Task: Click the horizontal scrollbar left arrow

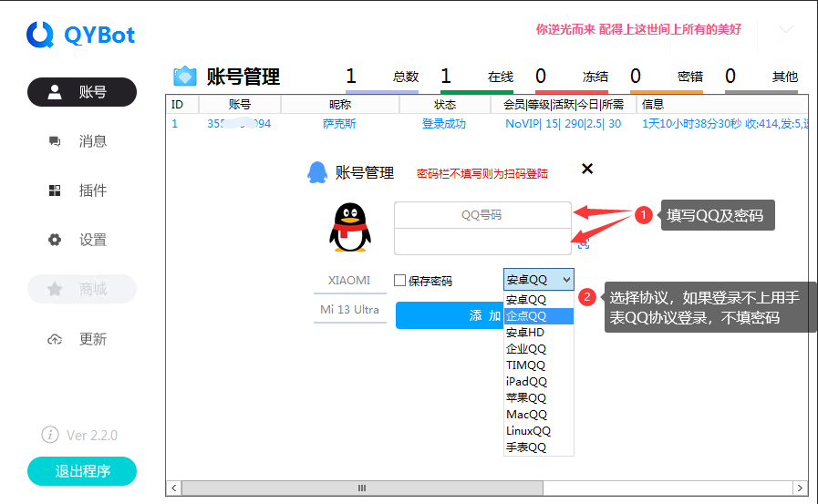Action: 173,489
